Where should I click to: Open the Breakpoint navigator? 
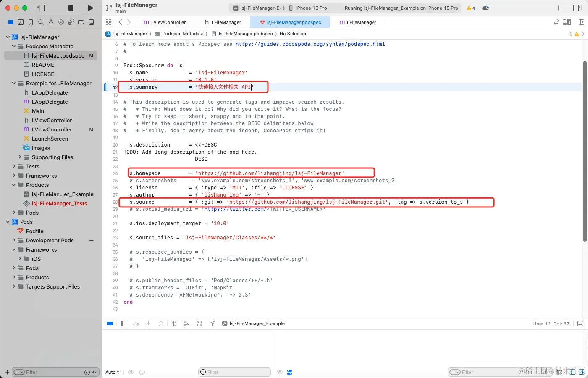pyautogui.click(x=81, y=22)
